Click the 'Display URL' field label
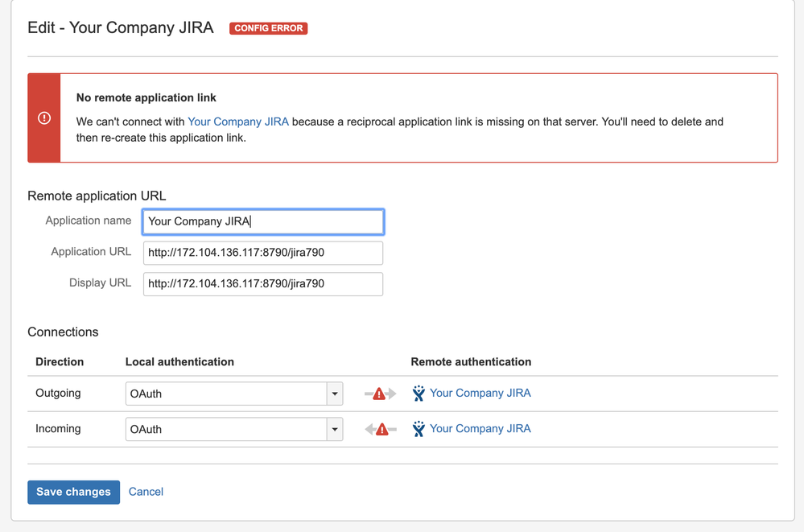The height and width of the screenshot is (532, 804). tap(100, 283)
